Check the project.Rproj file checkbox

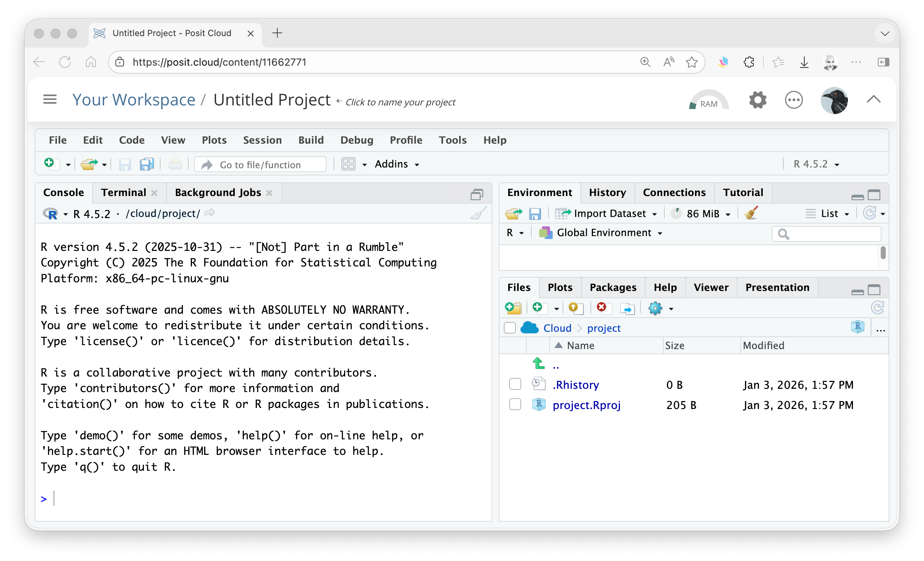[x=515, y=405]
